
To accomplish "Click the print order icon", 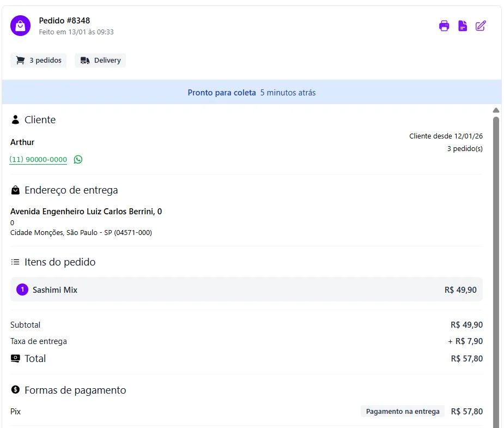I will tap(444, 26).
